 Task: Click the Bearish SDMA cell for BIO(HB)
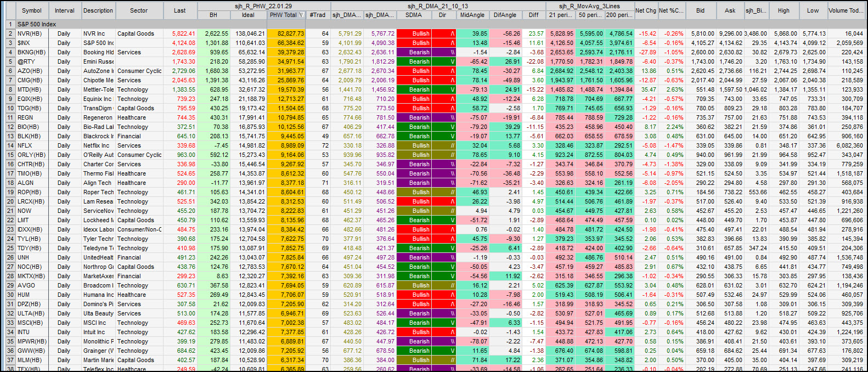(x=414, y=127)
